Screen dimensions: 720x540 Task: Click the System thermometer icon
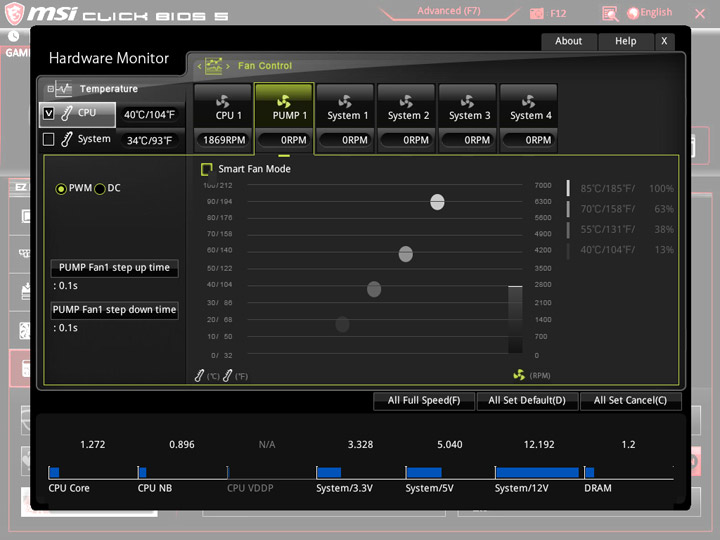point(67,139)
